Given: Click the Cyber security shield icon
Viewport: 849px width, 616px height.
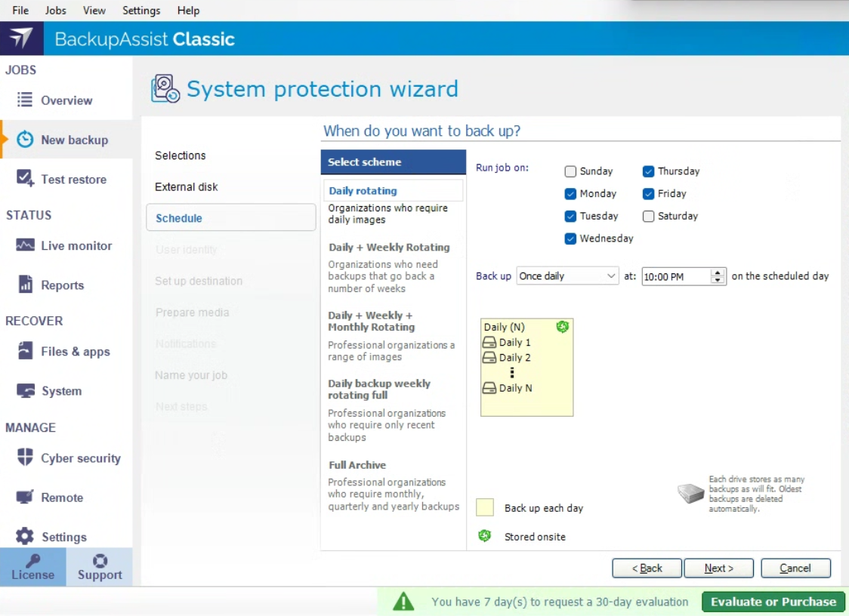Looking at the screenshot, I should pyautogui.click(x=25, y=457).
